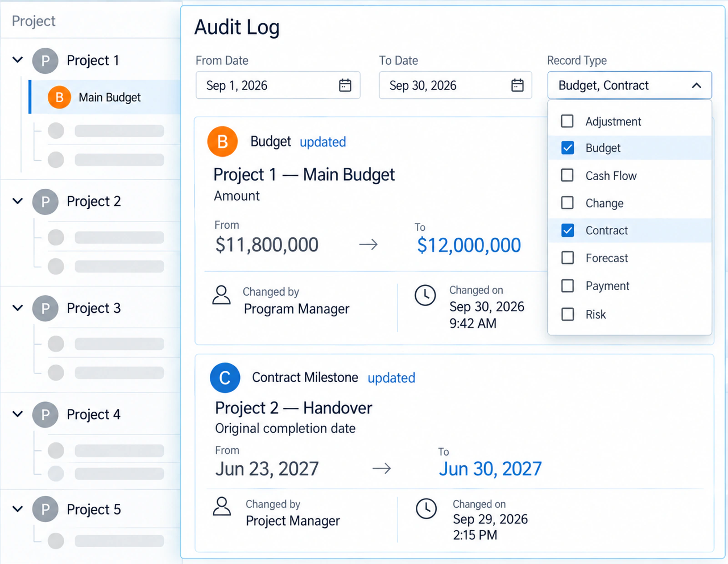Click the Project 5 avatar icon
The height and width of the screenshot is (564, 728).
(45, 509)
